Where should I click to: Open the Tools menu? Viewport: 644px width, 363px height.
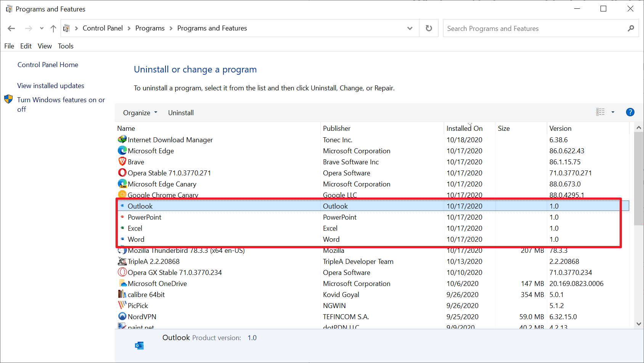tap(66, 46)
